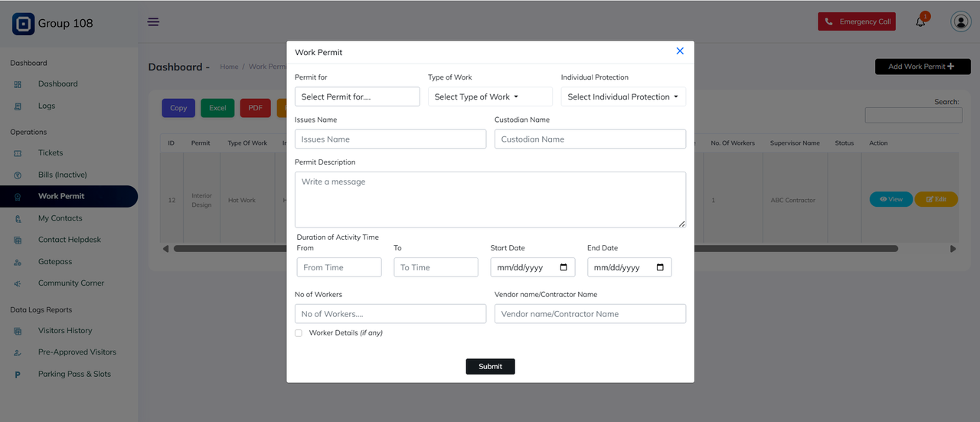980x422 pixels.
Task: Click the Group 108 logo icon
Action: tap(23, 24)
